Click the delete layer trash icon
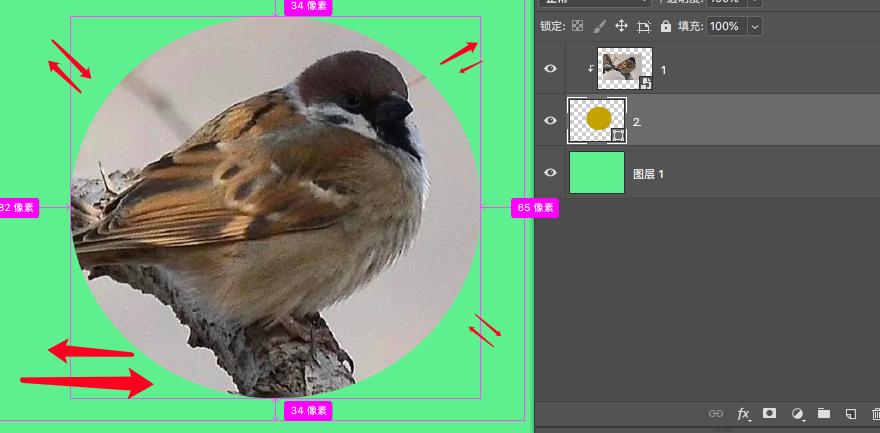Image resolution: width=880 pixels, height=433 pixels. (876, 414)
